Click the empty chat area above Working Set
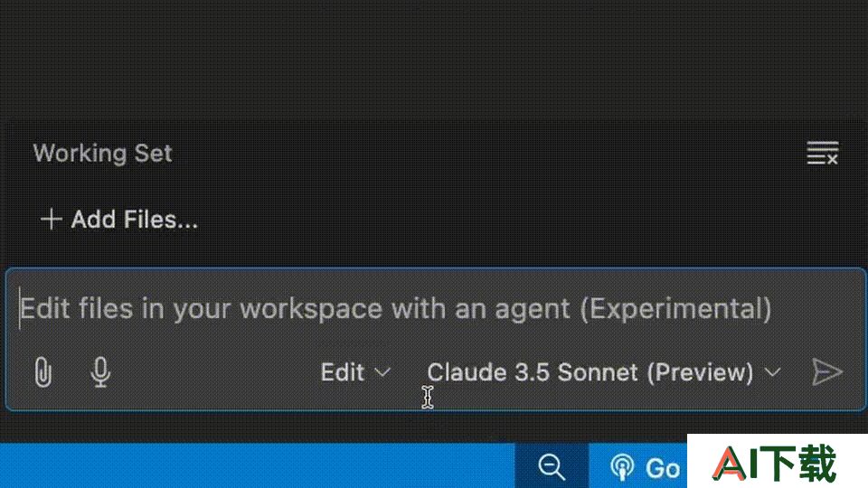Viewport: 868px width, 488px height. click(434, 58)
